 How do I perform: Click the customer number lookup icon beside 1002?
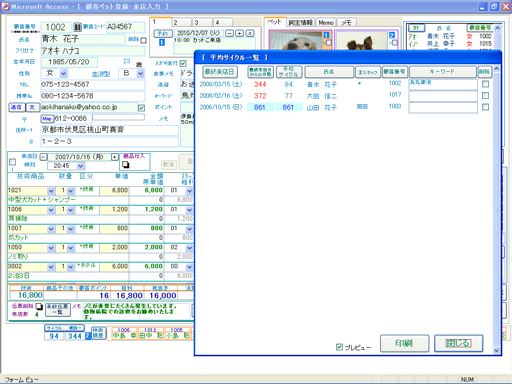77,27
